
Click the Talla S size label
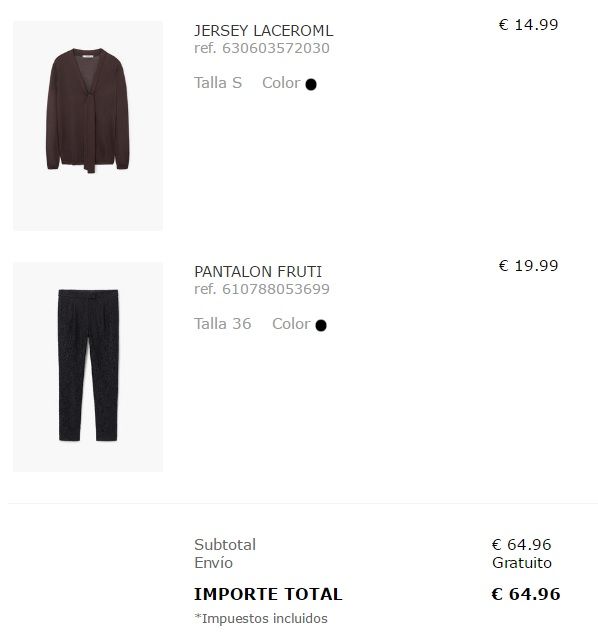coord(218,83)
